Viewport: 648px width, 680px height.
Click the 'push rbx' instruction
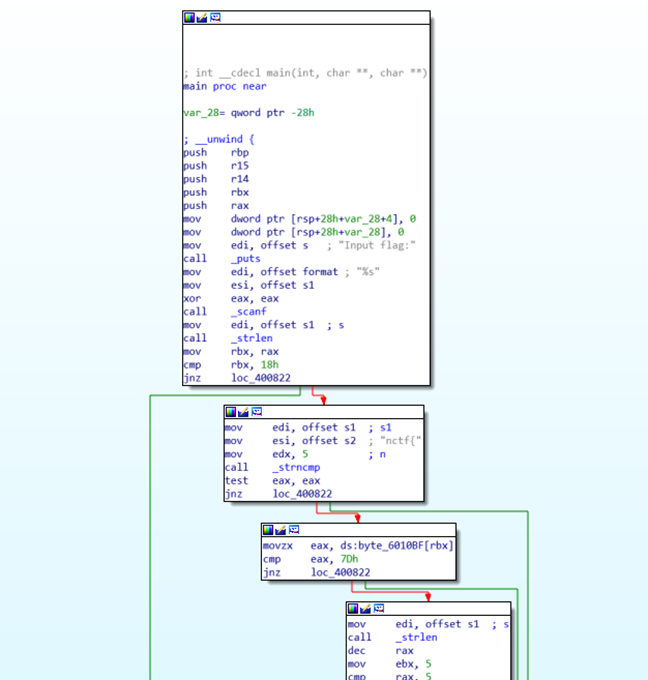[216, 192]
